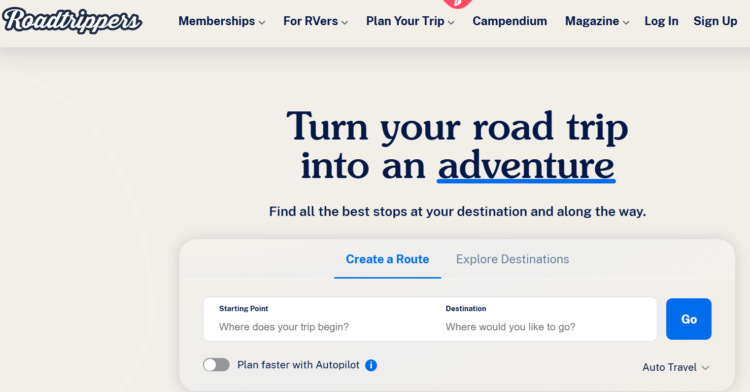Open the Campendium link
This screenshot has height=392, width=750.
tap(510, 22)
